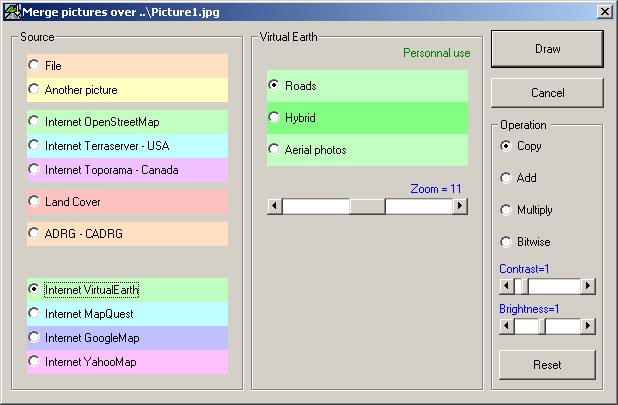Pick the Bitwise operation
618x405 pixels.
tap(525, 242)
